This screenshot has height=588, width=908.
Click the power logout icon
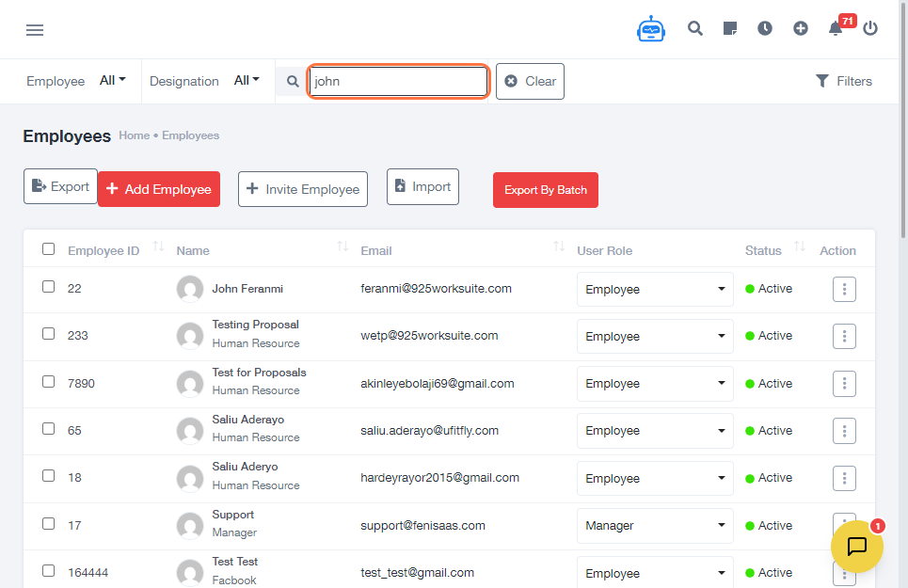[870, 28]
